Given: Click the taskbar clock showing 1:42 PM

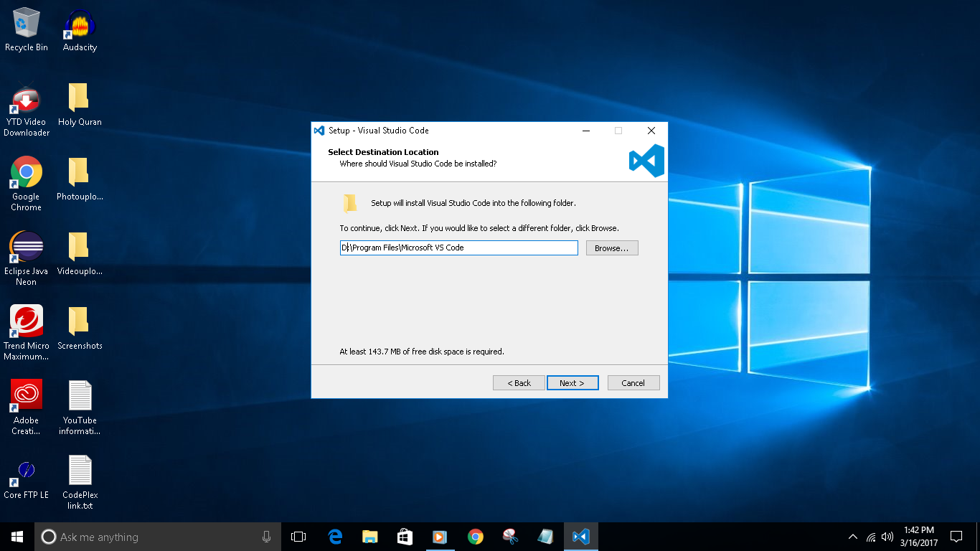Looking at the screenshot, I should [919, 537].
